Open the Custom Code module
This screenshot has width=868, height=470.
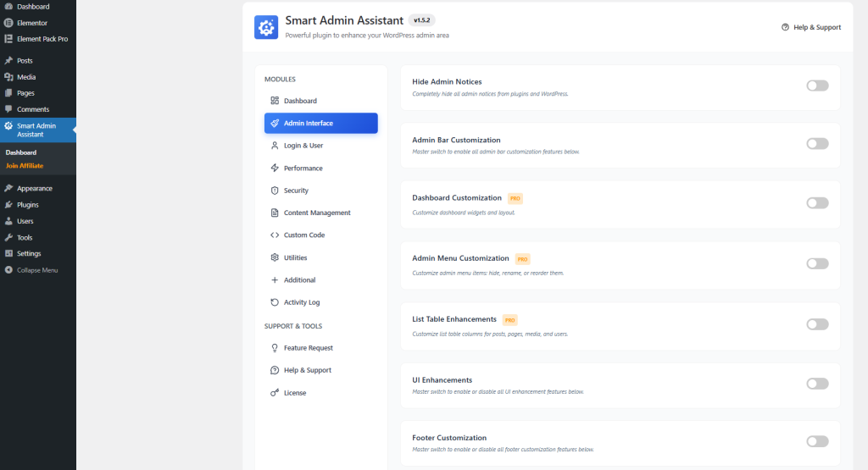click(x=321, y=235)
